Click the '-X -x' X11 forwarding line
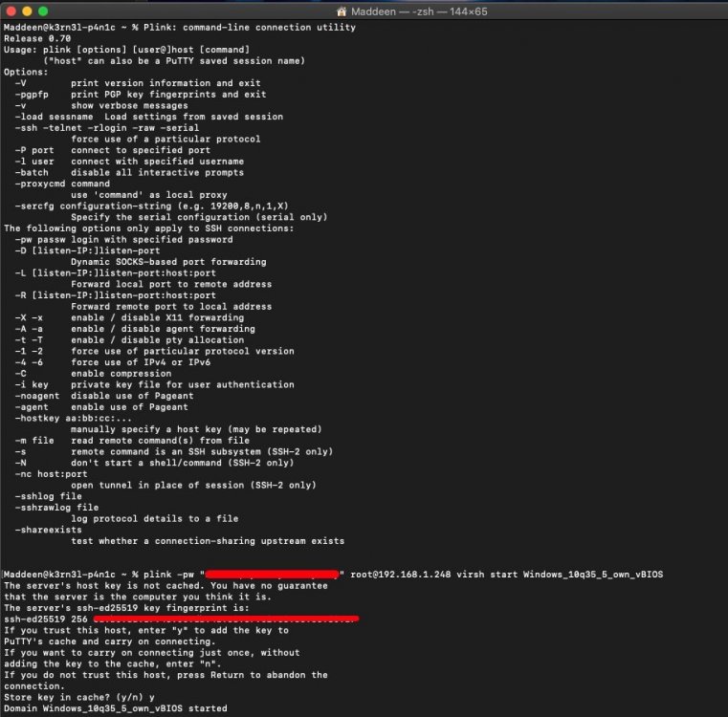This screenshot has width=728, height=717. point(129,317)
